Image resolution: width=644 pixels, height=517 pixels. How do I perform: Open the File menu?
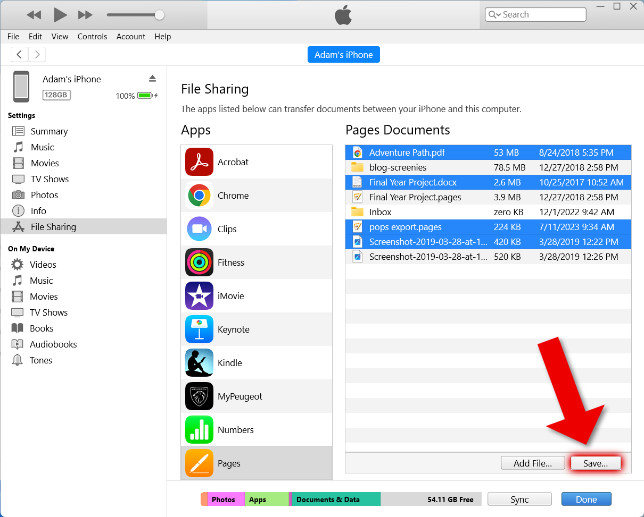[x=13, y=37]
